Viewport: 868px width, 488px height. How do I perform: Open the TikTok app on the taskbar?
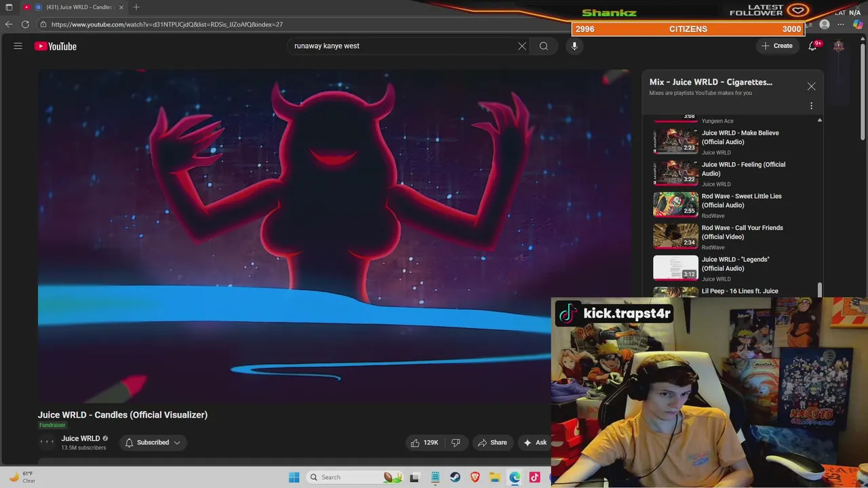tap(534, 477)
